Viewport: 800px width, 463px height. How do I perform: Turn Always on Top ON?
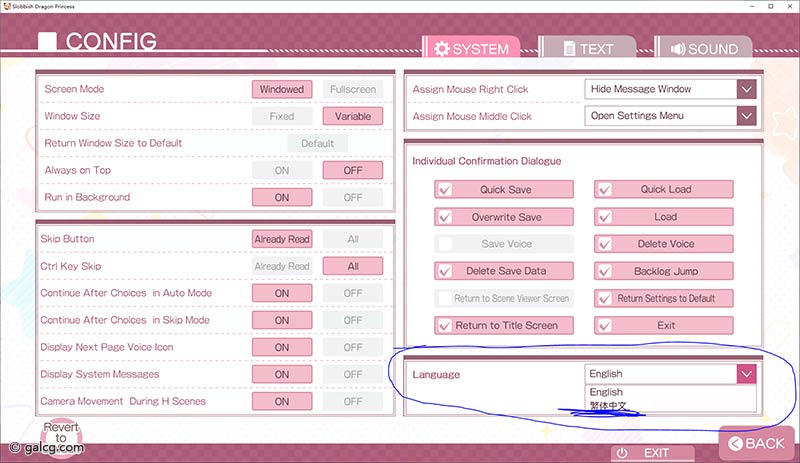pyautogui.click(x=282, y=170)
